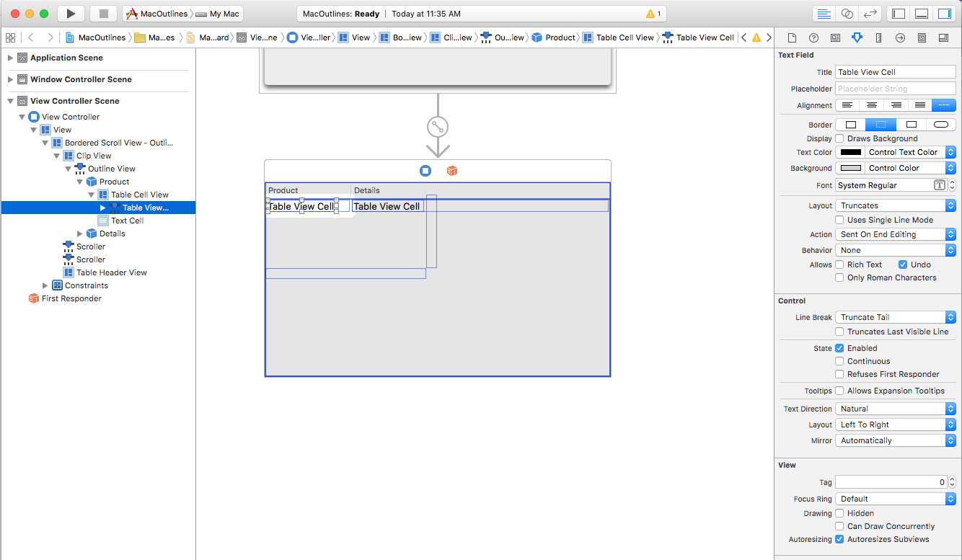Open the Quick Help inspector
The width and height of the screenshot is (962, 560).
pyautogui.click(x=813, y=37)
